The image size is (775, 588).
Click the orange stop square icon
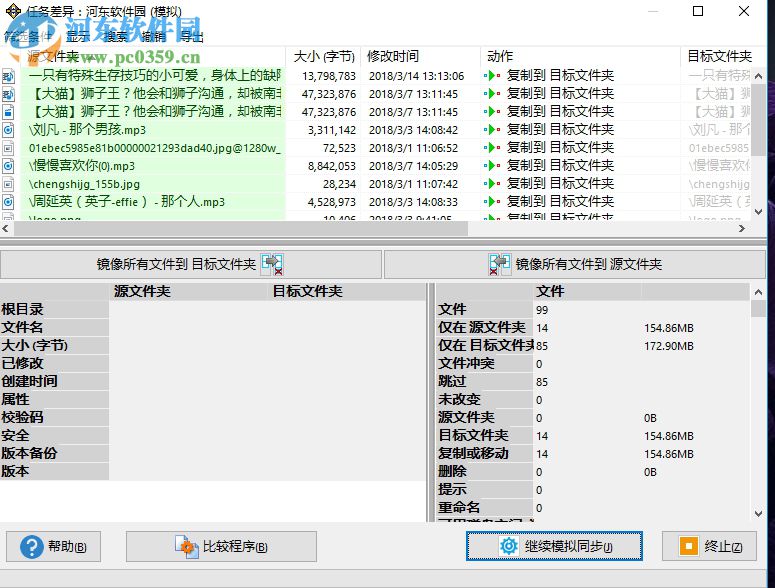(x=689, y=546)
